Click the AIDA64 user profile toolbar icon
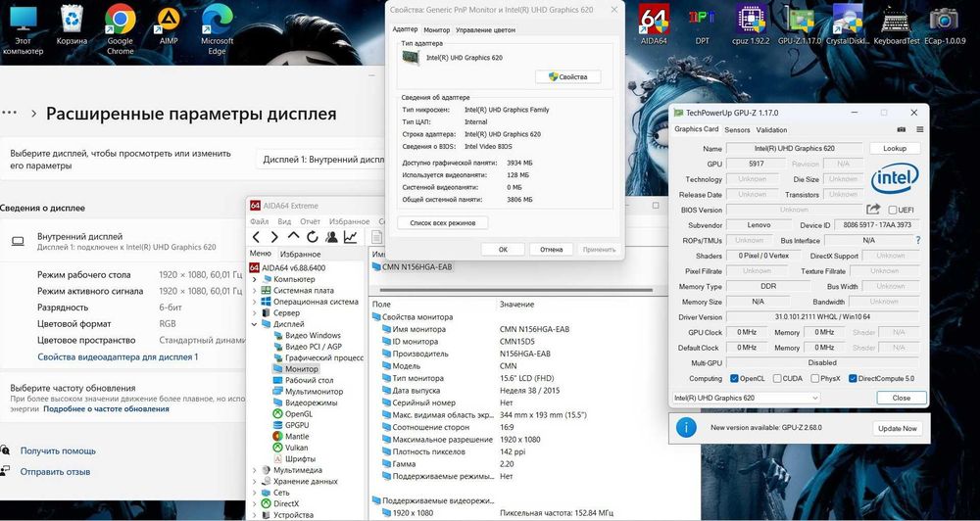Image resolution: width=980 pixels, height=521 pixels. point(332,237)
